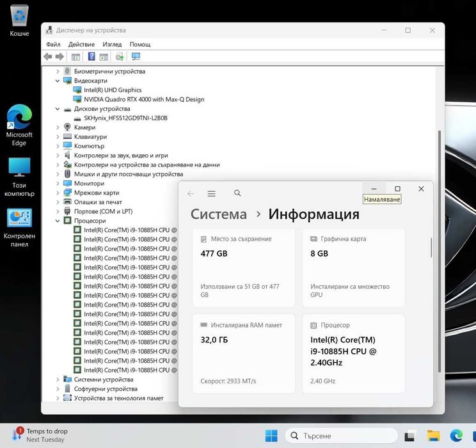476x448 pixels.
Task: Click the Task View icon on taskbar
Action: point(409,436)
